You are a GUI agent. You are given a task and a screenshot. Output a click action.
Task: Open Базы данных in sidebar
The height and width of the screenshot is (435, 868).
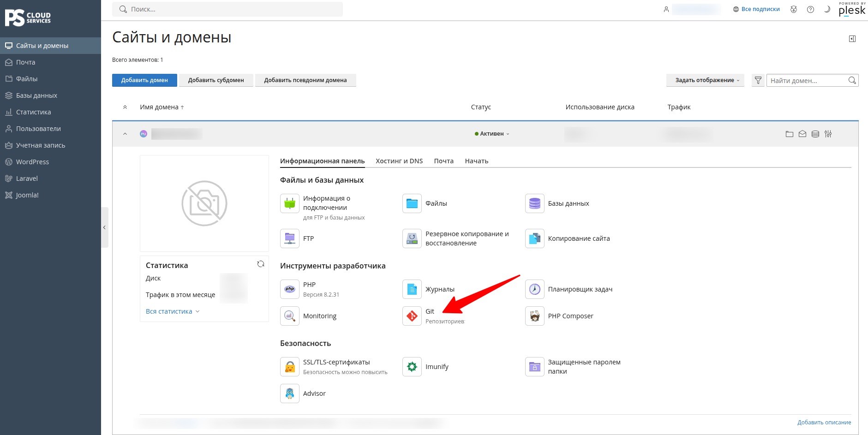(x=50, y=95)
